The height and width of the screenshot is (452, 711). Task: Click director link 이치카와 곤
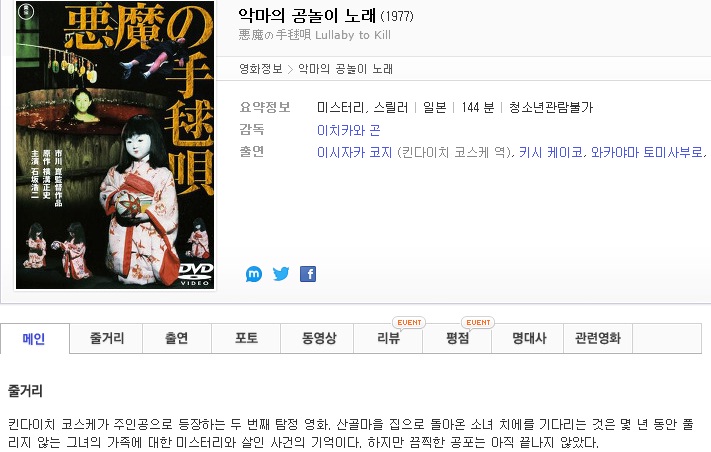click(349, 130)
